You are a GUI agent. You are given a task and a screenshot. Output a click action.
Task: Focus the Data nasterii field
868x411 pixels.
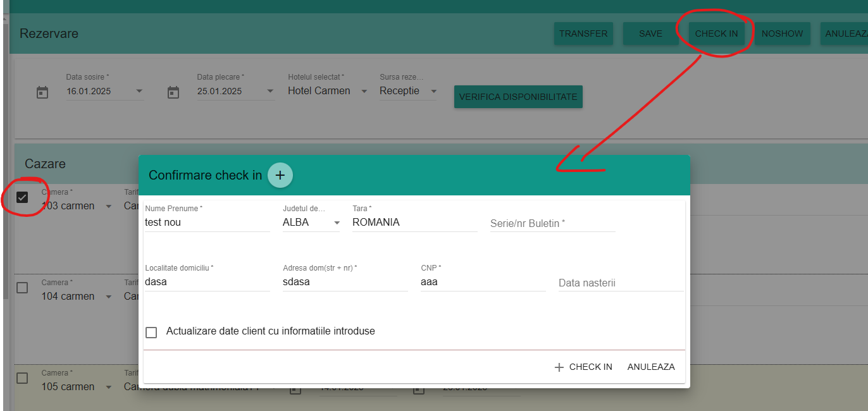(x=621, y=283)
